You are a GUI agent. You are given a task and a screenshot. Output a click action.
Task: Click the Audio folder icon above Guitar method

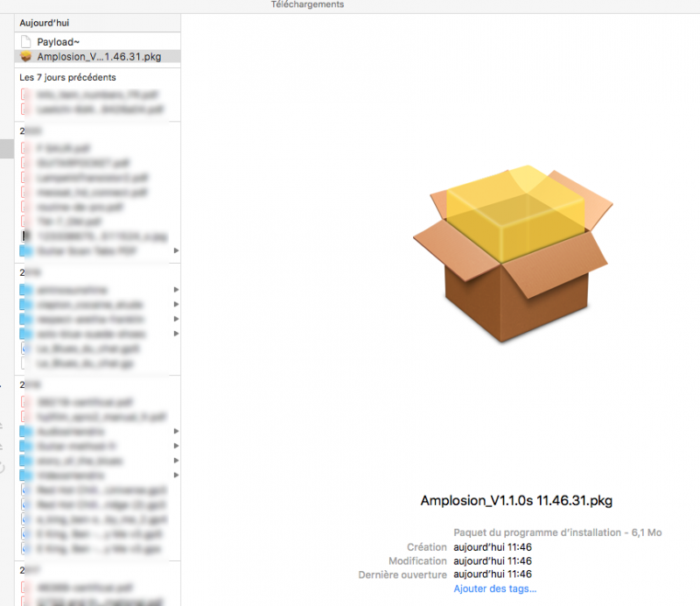point(25,432)
